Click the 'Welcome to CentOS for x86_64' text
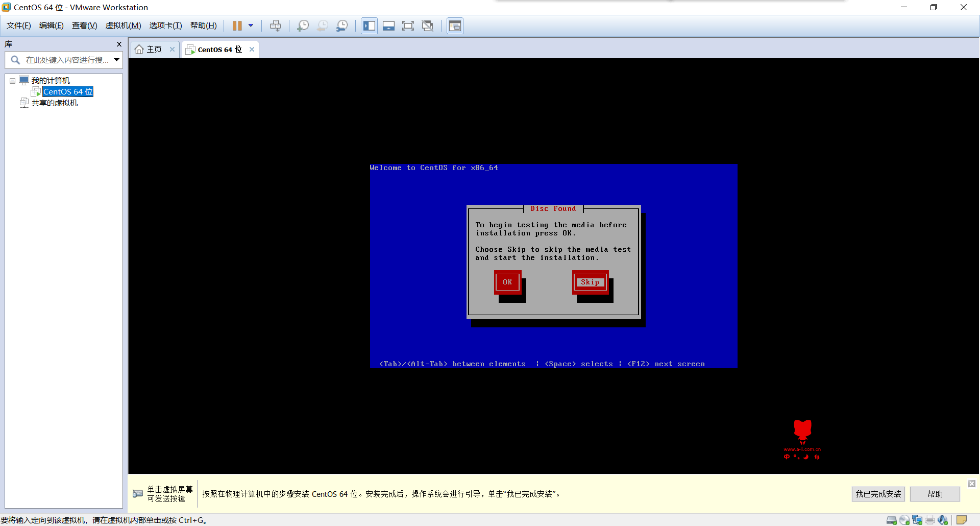Viewport: 980px width, 526px height. click(434, 168)
